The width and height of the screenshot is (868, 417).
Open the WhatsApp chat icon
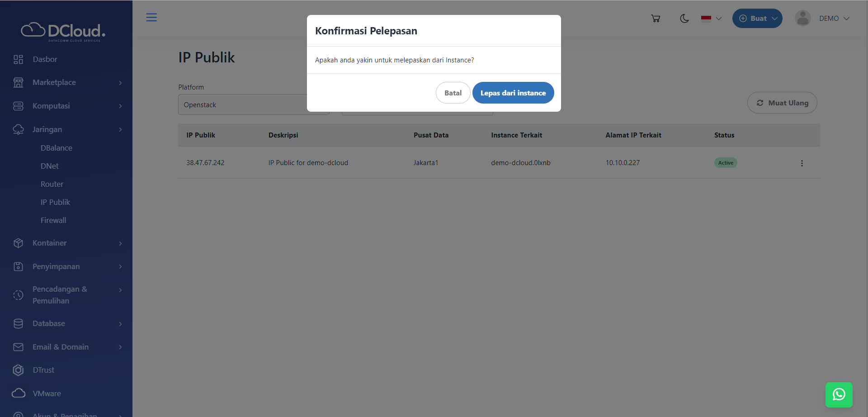(839, 394)
